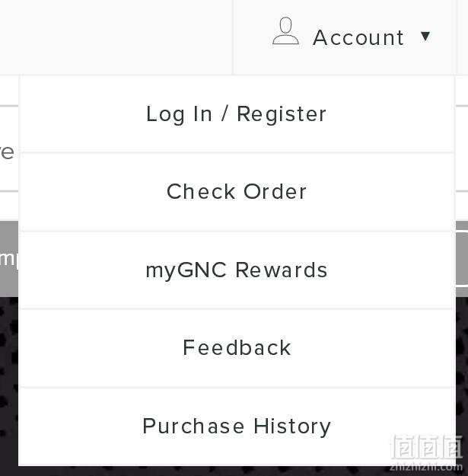Click the partially hidden text at the left edge
Viewport: 468px width, 476px height.
point(7,152)
